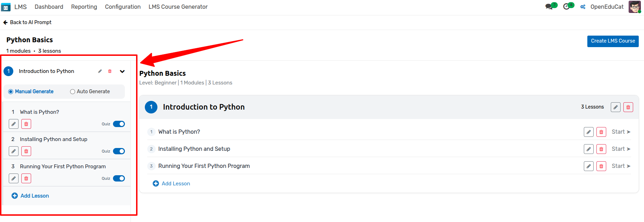The height and width of the screenshot is (222, 644).
Task: Delete Running Your First Python Program in main list
Action: 601,166
